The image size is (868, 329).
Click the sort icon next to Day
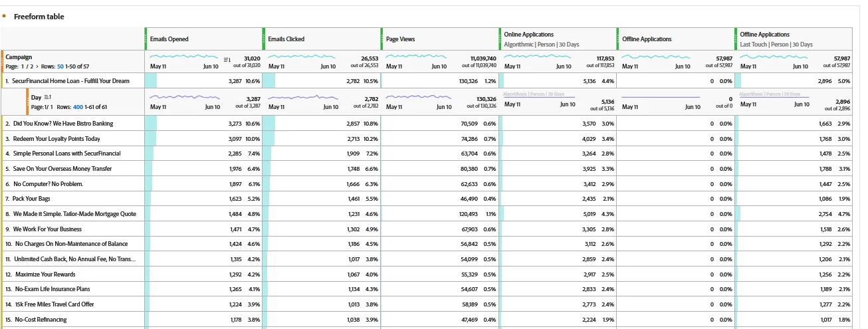point(48,98)
